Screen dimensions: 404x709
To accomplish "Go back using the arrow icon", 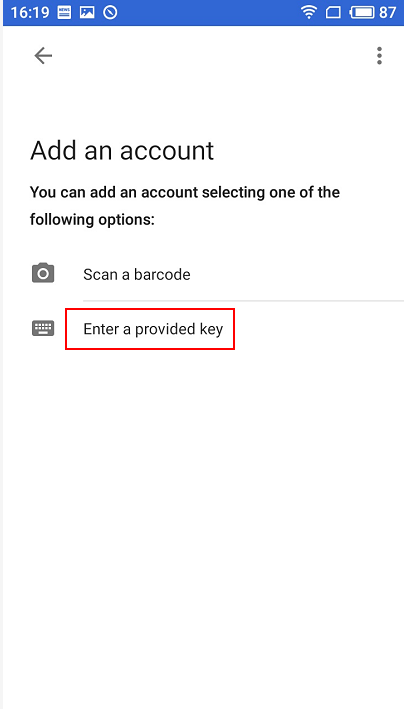I will [x=43, y=56].
